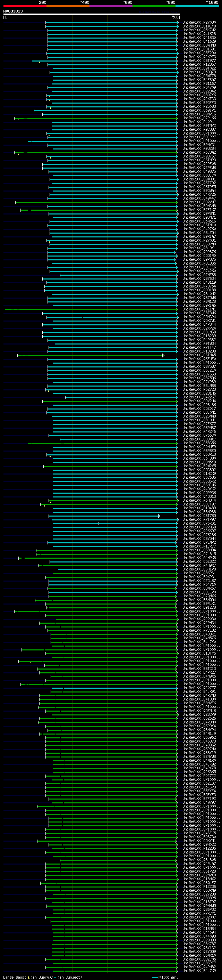Select hit label UniRef100_P40941
Screen dimensions: 222x980
199,122
